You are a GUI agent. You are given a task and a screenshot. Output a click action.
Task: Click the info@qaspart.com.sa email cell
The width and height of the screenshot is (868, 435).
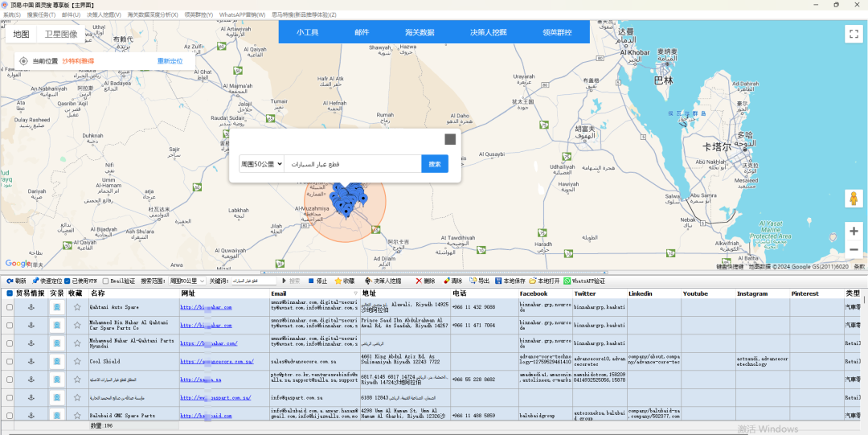[x=314, y=397]
